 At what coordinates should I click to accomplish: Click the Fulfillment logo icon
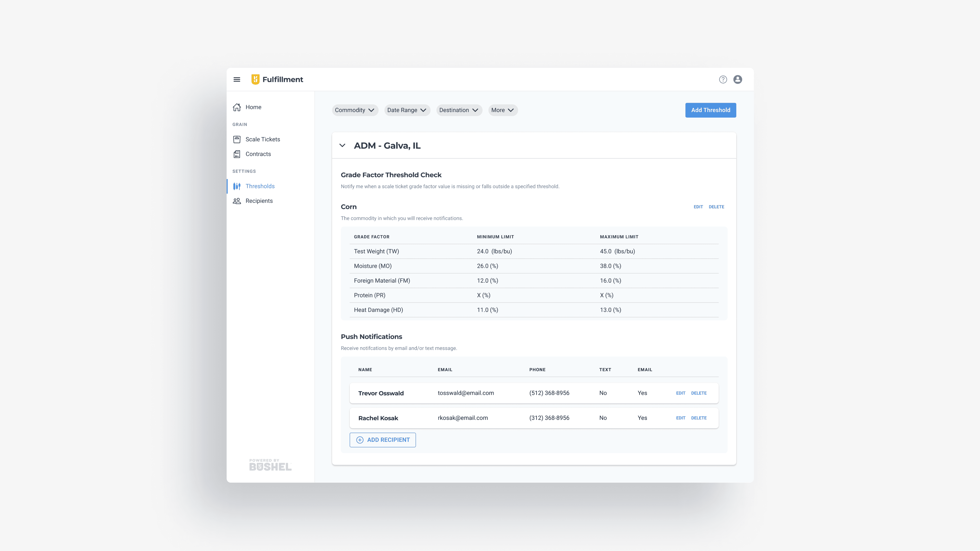click(255, 80)
